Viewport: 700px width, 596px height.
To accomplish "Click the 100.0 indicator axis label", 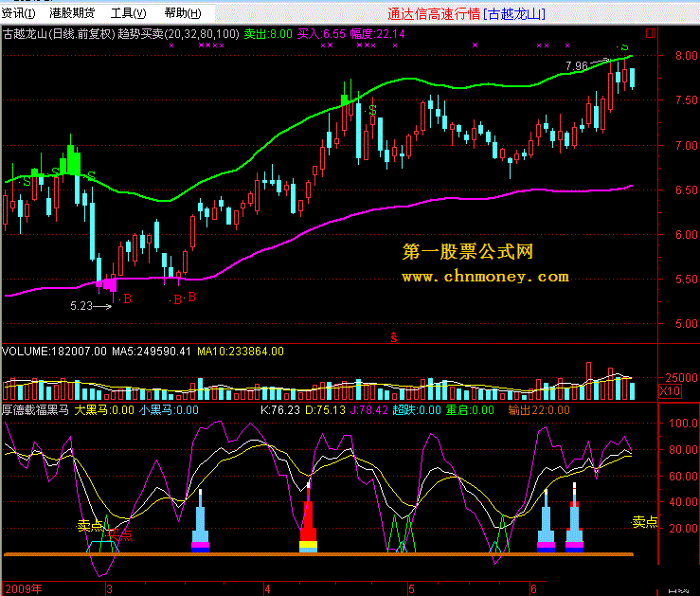I will pos(684,423).
